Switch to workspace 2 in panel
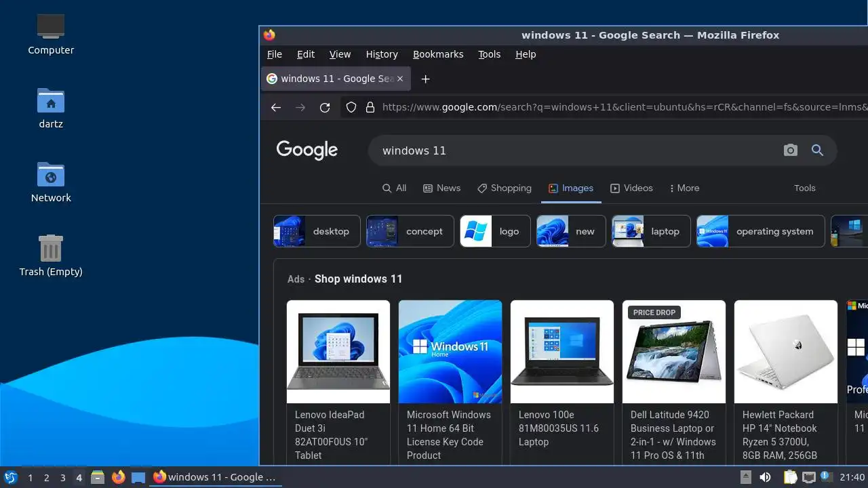868x488 pixels. (46, 478)
